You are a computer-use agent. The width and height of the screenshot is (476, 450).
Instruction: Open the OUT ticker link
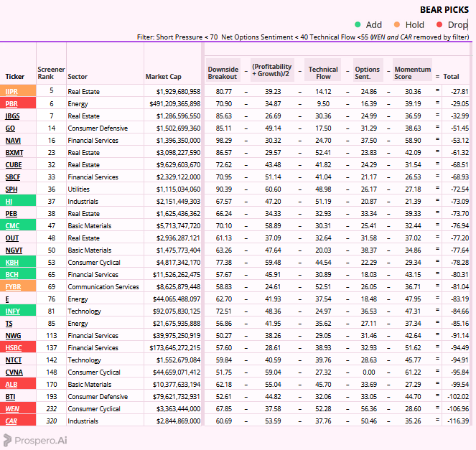pyautogui.click(x=12, y=238)
